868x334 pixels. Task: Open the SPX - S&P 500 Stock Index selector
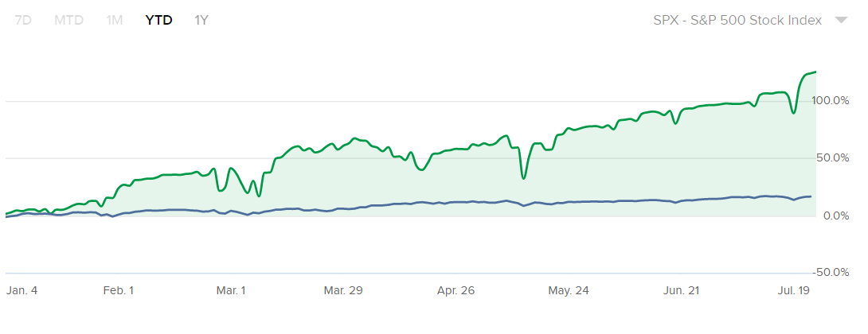pyautogui.click(x=737, y=20)
